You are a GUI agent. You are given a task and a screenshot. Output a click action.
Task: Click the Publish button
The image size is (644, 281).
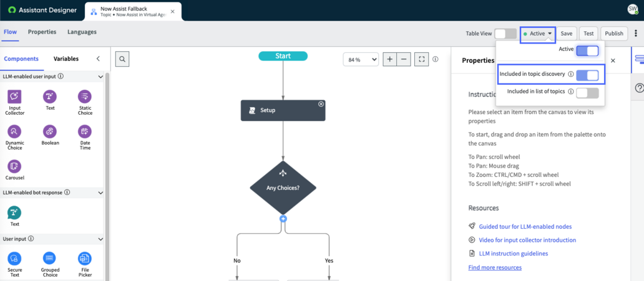(x=614, y=34)
